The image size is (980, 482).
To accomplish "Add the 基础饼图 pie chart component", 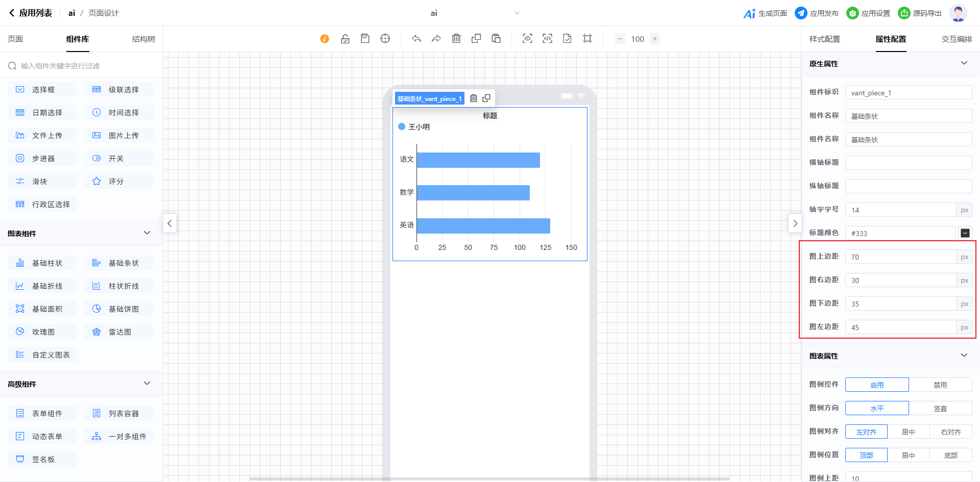I will [x=118, y=309].
